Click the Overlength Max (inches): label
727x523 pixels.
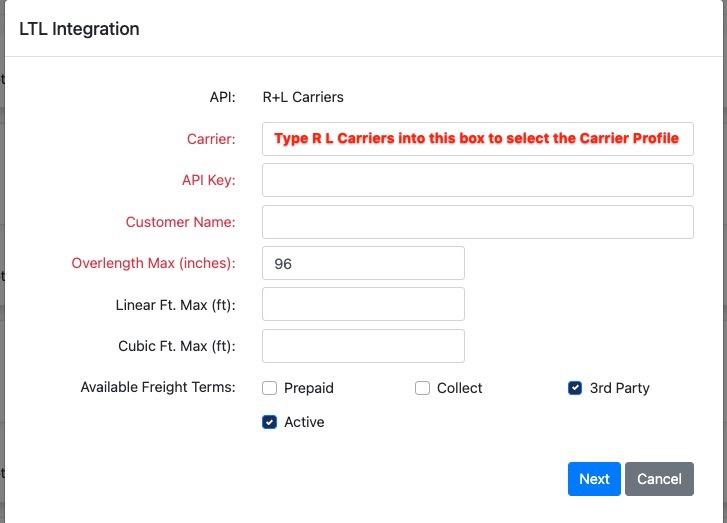click(153, 263)
